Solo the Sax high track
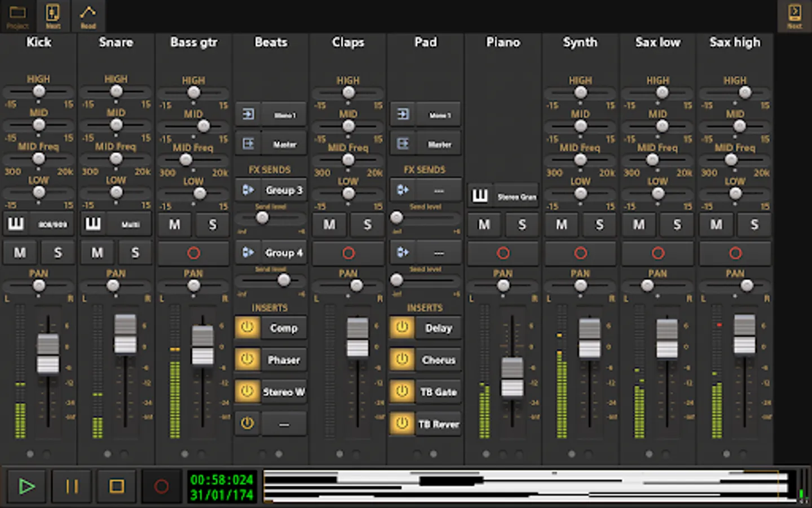 point(754,225)
